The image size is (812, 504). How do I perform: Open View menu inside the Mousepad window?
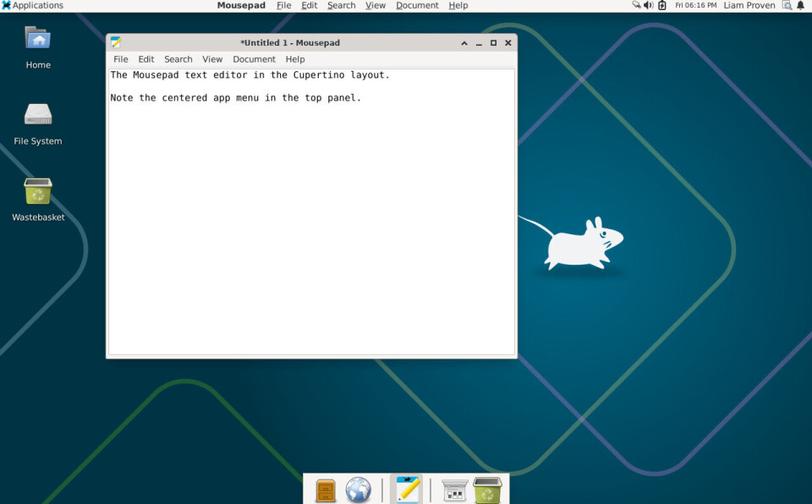tap(212, 59)
